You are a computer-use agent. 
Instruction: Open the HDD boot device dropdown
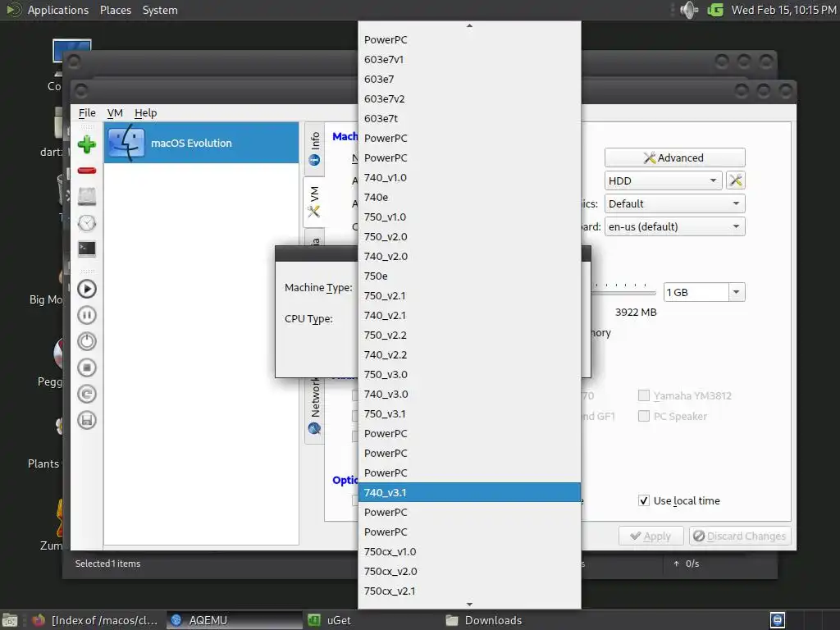point(663,180)
